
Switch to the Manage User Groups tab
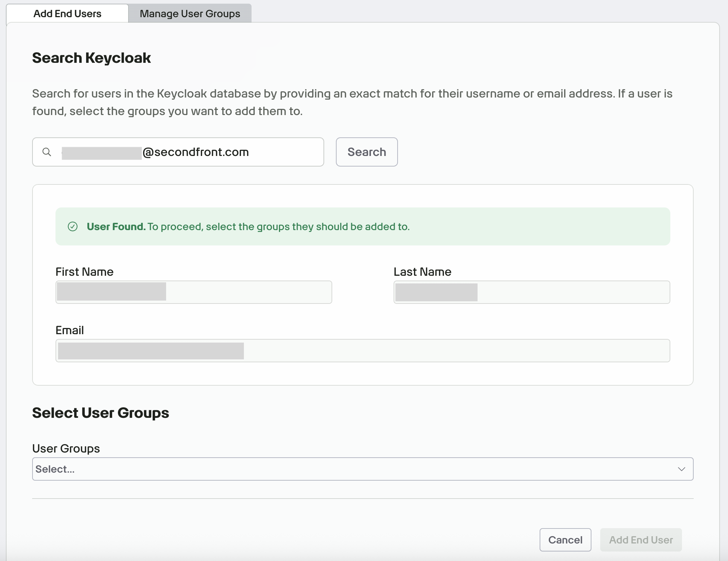[190, 13]
